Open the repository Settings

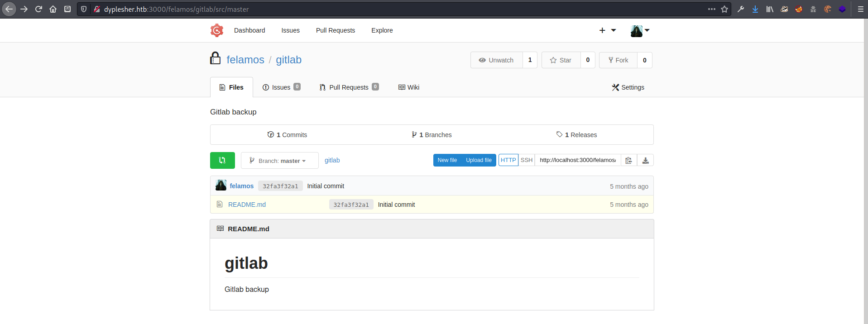click(628, 87)
